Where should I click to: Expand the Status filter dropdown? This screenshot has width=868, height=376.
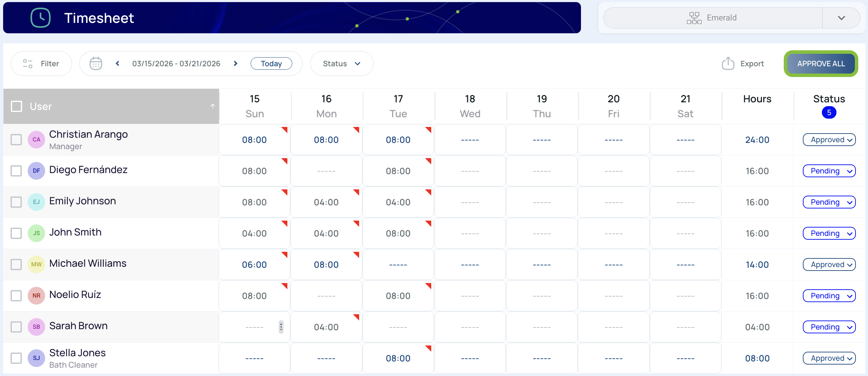(341, 63)
